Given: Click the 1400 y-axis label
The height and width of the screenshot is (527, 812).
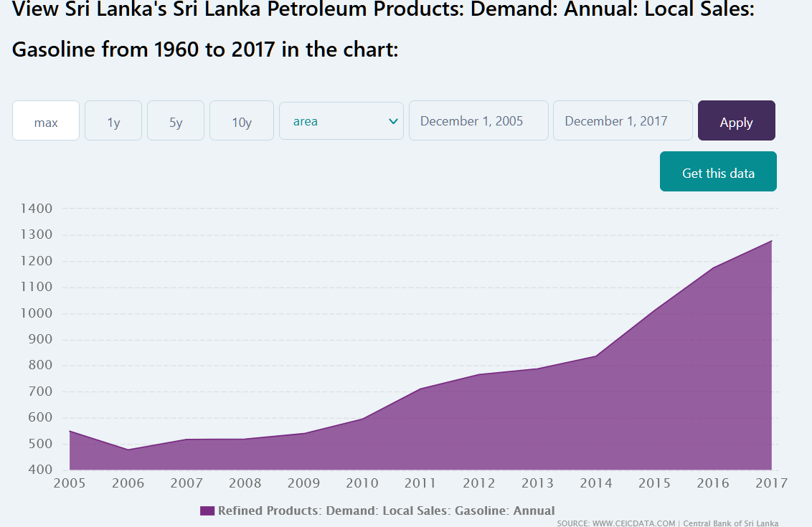Looking at the screenshot, I should (37, 209).
